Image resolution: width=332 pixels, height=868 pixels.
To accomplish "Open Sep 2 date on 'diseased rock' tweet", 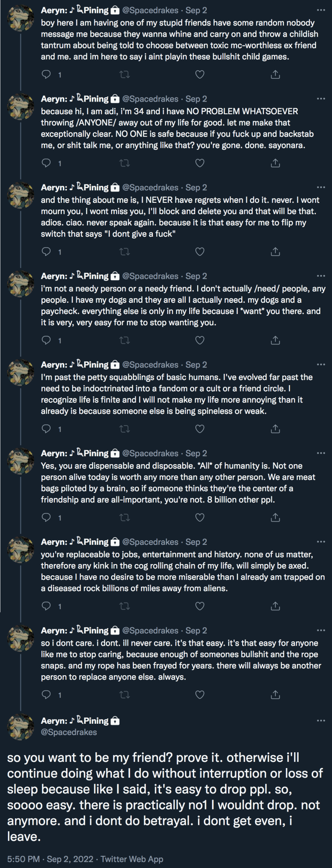I will [196, 542].
